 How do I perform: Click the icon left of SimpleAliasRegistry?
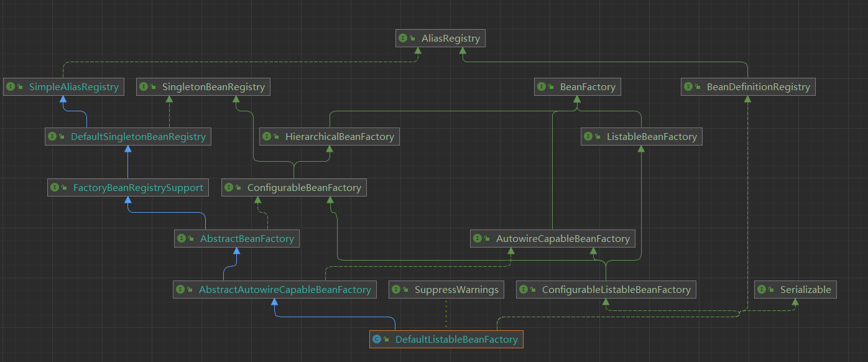(x=11, y=86)
